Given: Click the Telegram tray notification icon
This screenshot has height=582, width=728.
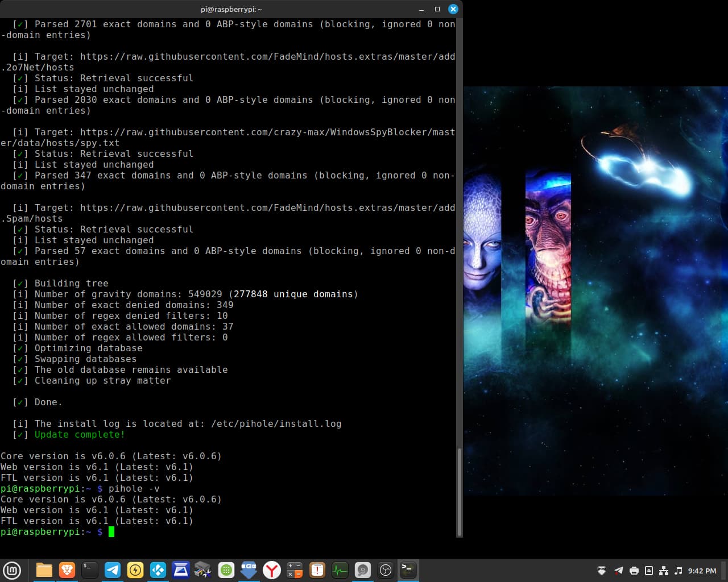Looking at the screenshot, I should 618,571.
